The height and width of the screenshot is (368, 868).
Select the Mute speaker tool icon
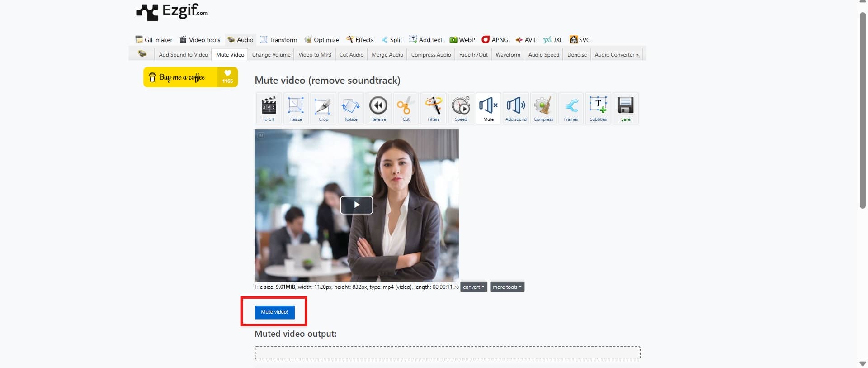coord(488,109)
